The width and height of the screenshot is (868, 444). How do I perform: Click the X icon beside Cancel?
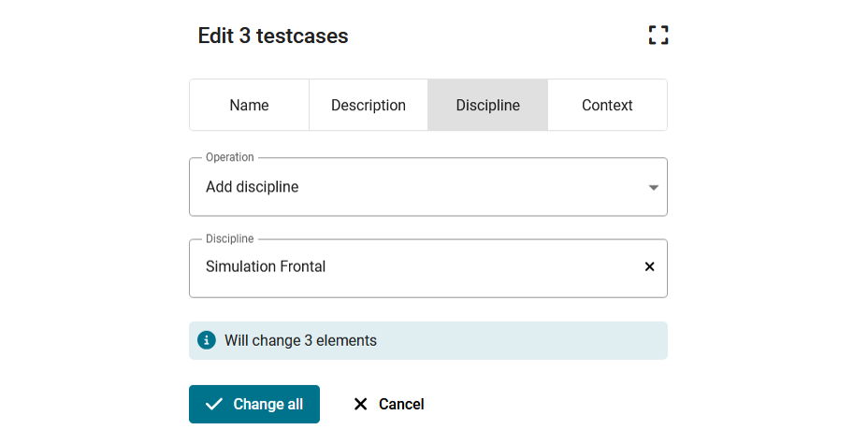pyautogui.click(x=360, y=404)
